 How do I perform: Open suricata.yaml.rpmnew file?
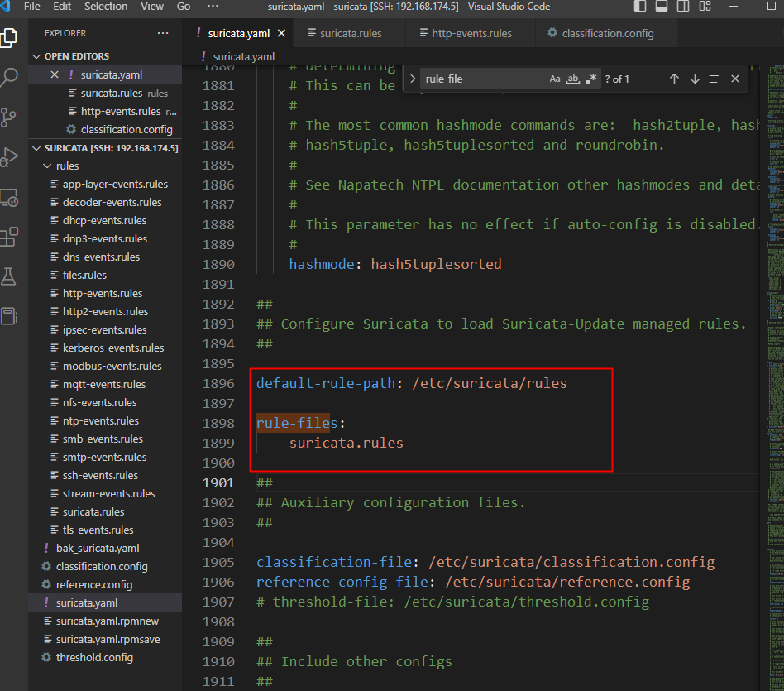105,621
